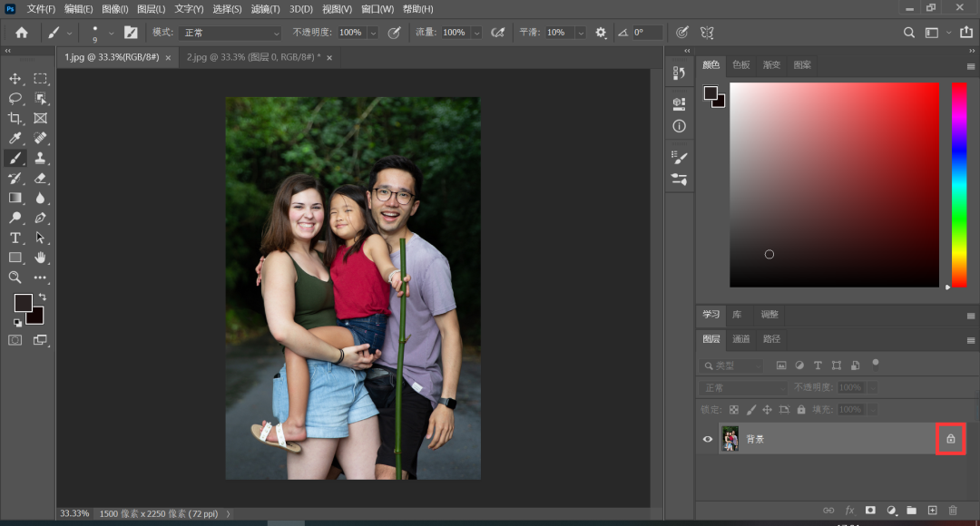This screenshot has width=980, height=526.
Task: Click the foreground color swatch in toolbox
Action: (x=23, y=303)
